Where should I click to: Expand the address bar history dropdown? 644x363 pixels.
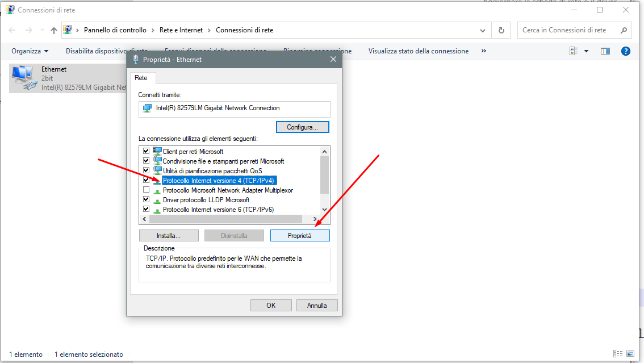point(483,30)
